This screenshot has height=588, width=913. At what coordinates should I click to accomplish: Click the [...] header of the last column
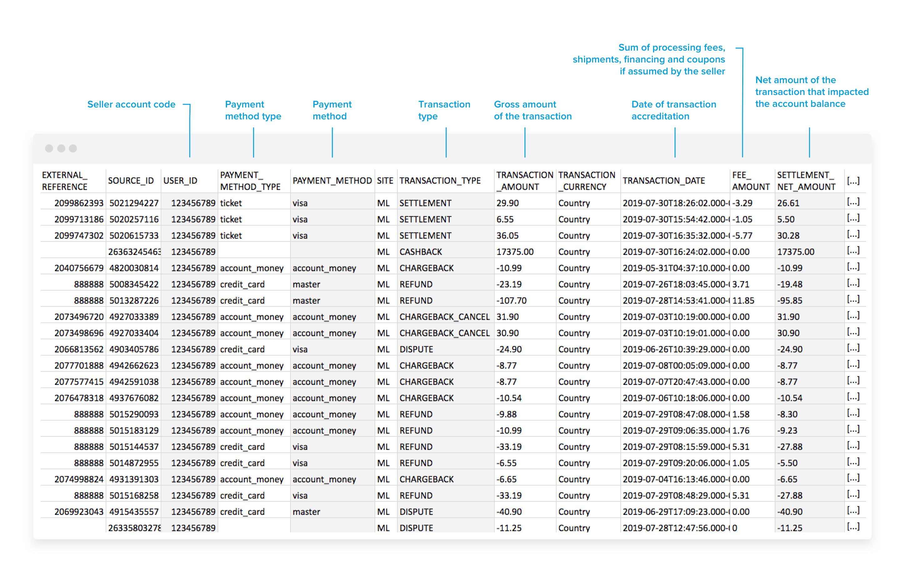pos(853,181)
